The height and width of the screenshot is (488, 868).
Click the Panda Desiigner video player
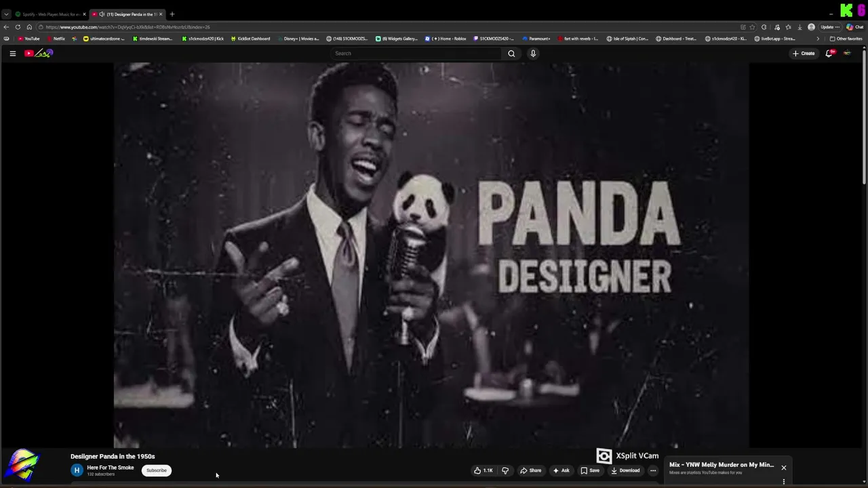tap(431, 255)
